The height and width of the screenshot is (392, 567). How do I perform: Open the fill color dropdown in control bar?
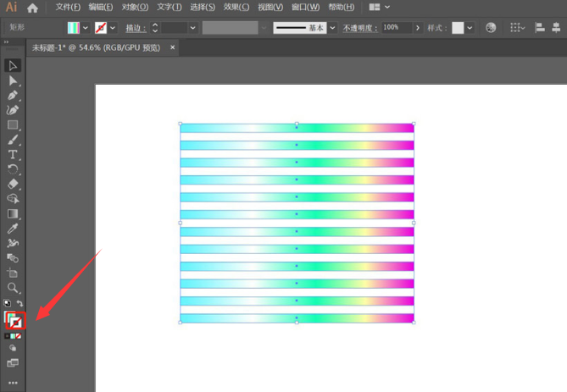click(86, 28)
